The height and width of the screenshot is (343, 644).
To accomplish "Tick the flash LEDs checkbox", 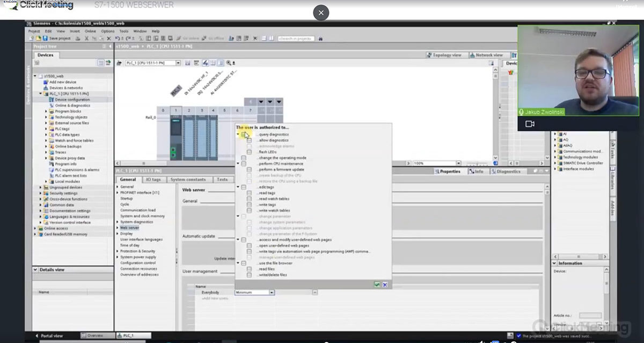I will click(249, 152).
